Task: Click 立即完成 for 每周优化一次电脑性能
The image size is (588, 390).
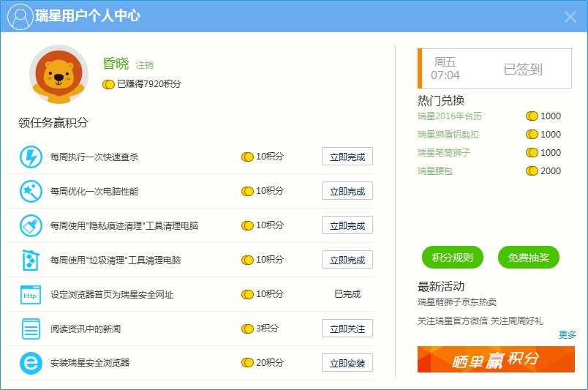Action: click(x=347, y=191)
